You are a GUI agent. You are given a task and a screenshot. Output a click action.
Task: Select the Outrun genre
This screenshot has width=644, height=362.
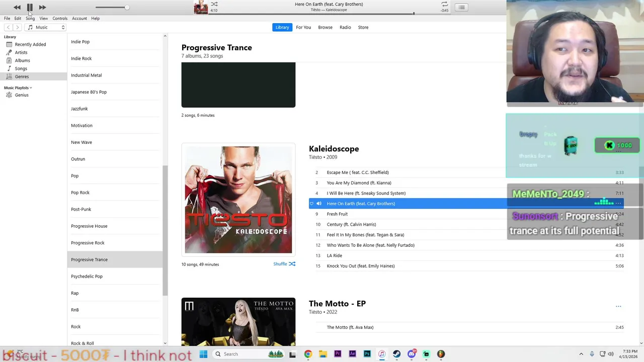(x=78, y=159)
